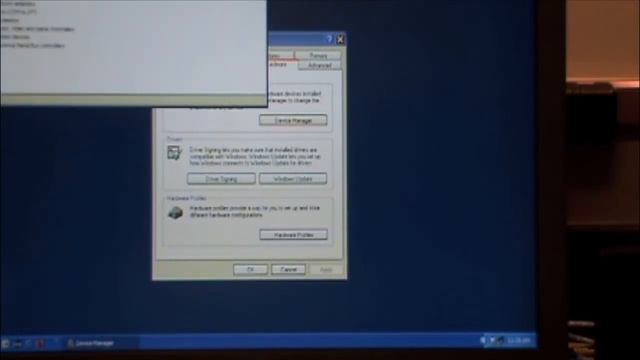Click the dialog's question-mark help icon
The height and width of the screenshot is (360, 640).
[329, 39]
